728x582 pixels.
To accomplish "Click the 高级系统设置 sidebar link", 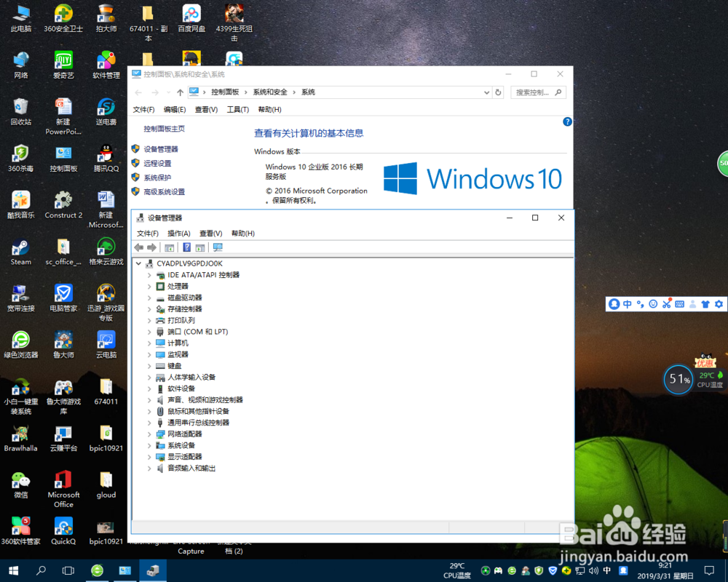I will 164,191.
